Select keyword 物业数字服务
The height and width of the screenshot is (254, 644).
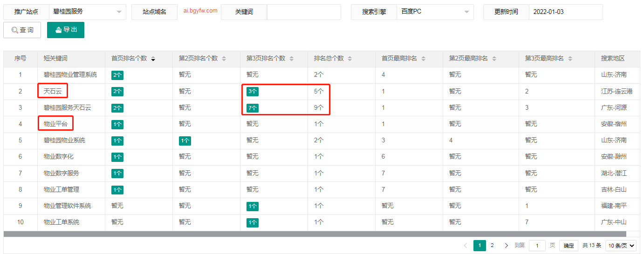click(62, 173)
